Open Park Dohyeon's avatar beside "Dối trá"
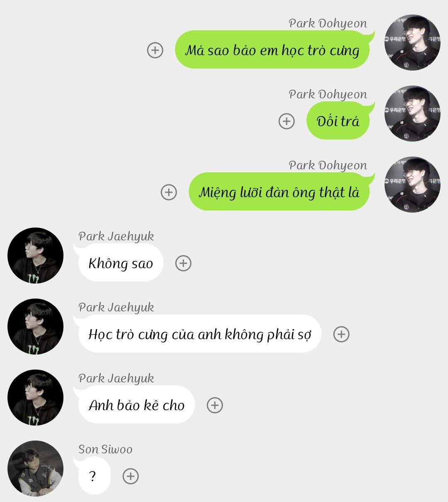The image size is (448, 502). pos(412,114)
